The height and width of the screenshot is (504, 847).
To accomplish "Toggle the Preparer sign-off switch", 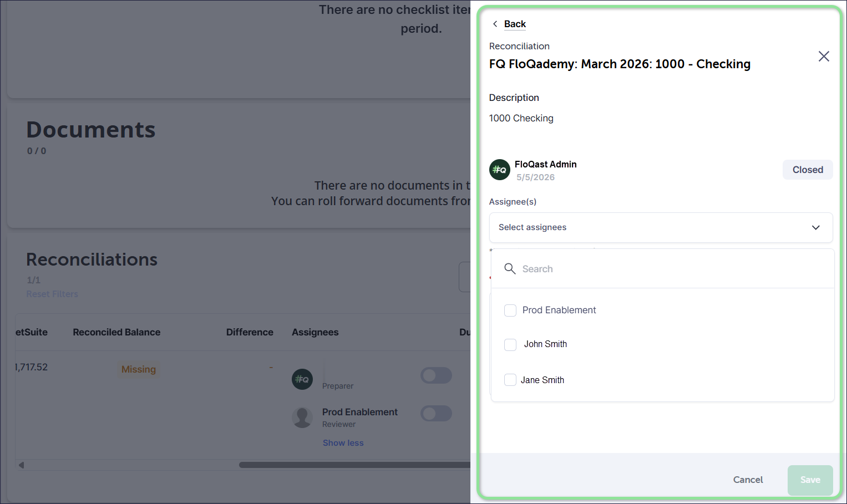I will click(x=436, y=375).
